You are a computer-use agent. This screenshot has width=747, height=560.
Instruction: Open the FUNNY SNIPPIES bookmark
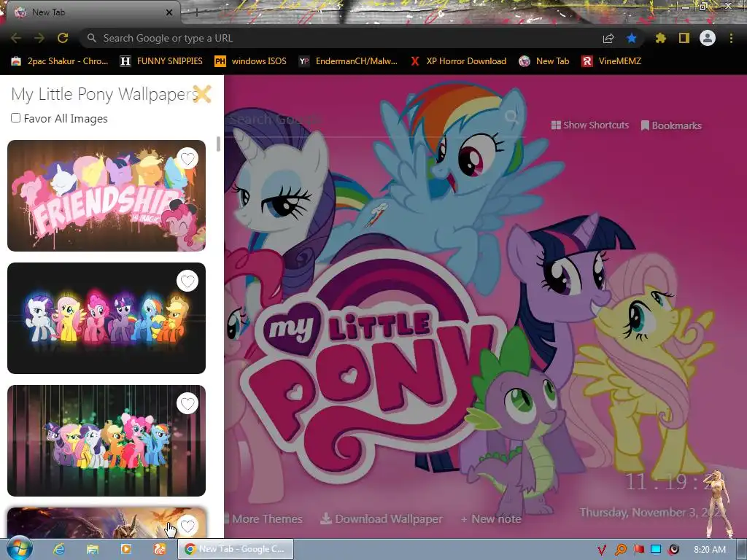161,61
